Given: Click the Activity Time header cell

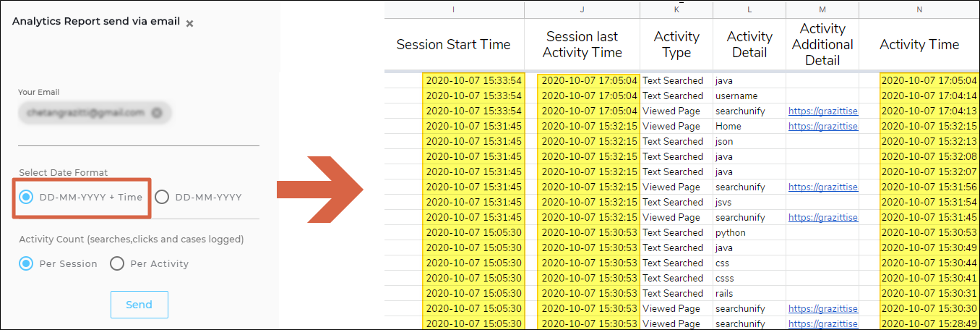Looking at the screenshot, I should point(919,44).
